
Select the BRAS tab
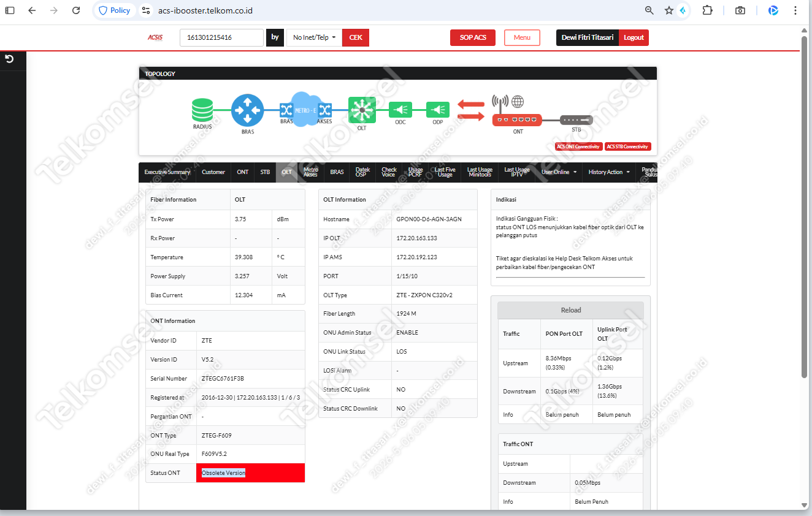tap(337, 172)
